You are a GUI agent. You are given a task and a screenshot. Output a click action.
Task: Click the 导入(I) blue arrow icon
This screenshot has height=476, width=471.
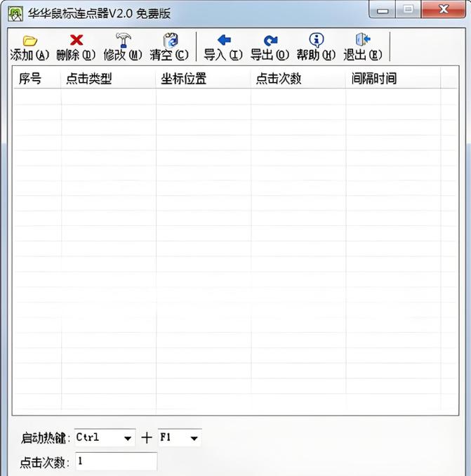click(225, 40)
